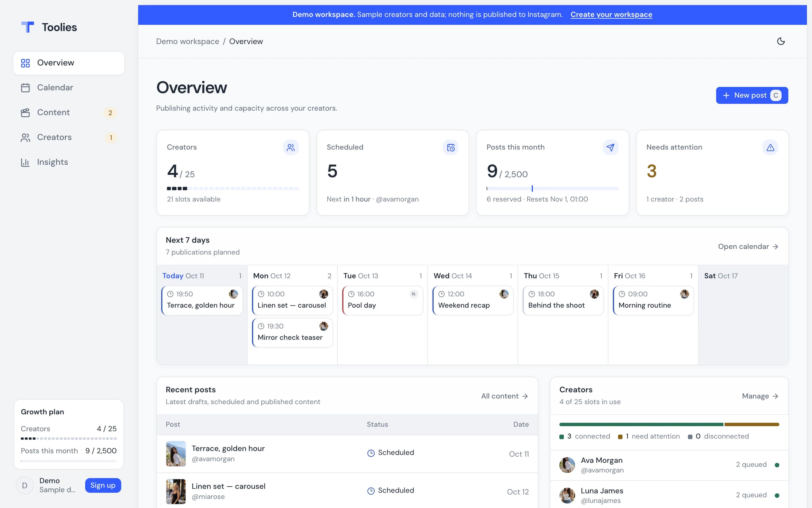Open Creators in the sidebar
The width and height of the screenshot is (812, 508).
tap(69, 137)
